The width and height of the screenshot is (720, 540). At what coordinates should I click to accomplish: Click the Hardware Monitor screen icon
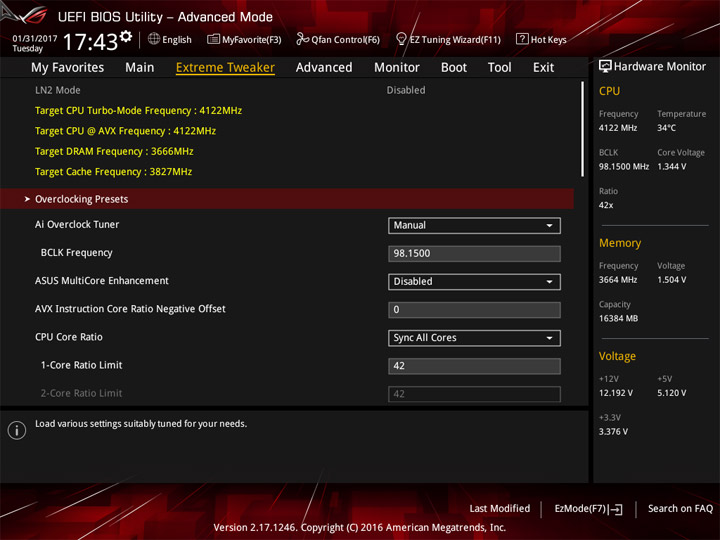pos(605,67)
